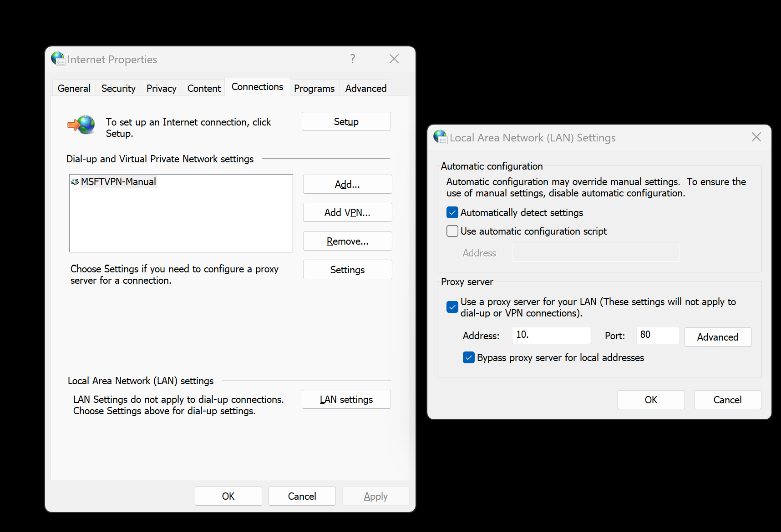
Task: Uncheck Use a proxy server for your LAN
Action: pos(452,307)
